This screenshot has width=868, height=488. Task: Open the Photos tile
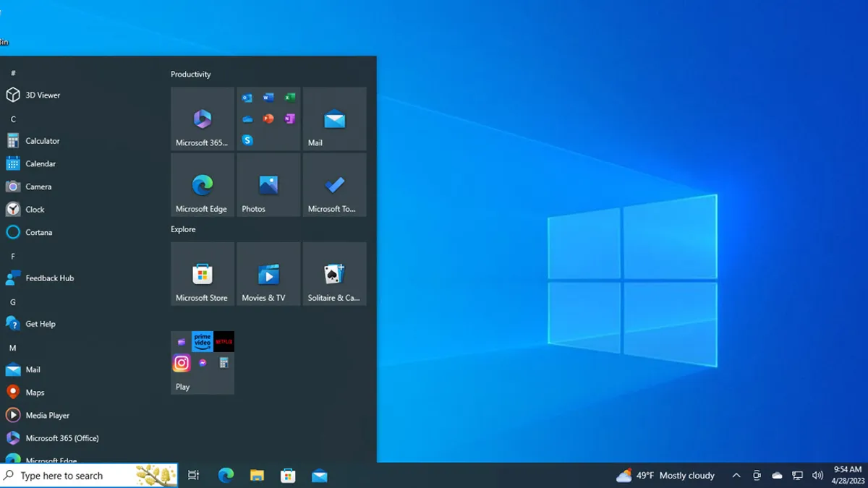coord(268,185)
